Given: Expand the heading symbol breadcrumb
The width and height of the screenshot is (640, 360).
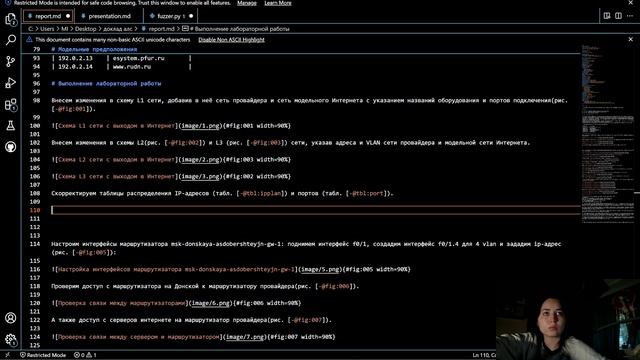Looking at the screenshot, I should (236, 29).
